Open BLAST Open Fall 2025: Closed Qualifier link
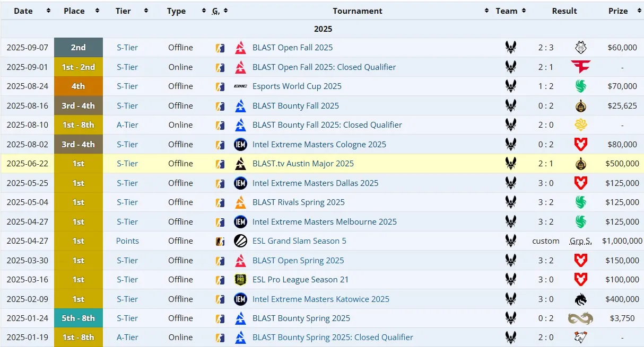Screen dimensions: 644x347 tap(324, 67)
